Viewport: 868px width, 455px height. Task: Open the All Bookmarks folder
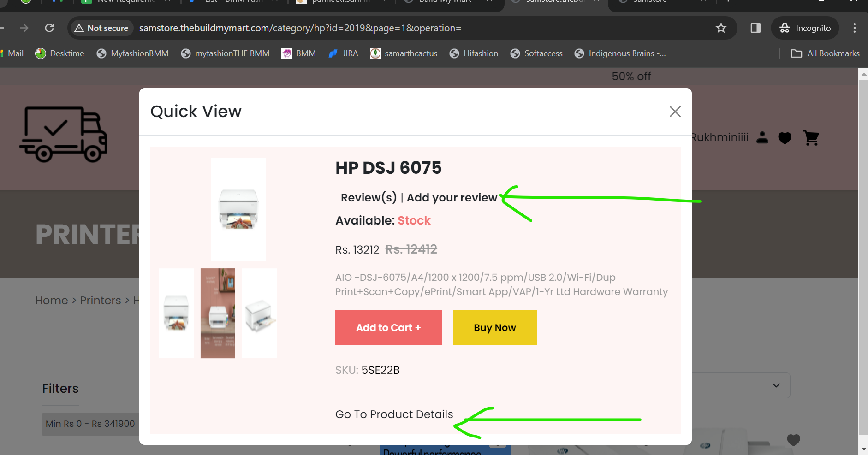click(x=825, y=53)
